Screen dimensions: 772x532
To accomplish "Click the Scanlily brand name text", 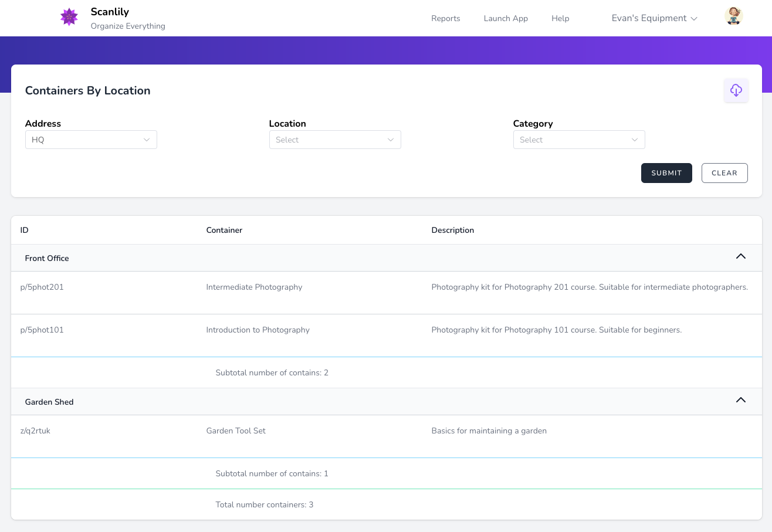I will pos(110,12).
